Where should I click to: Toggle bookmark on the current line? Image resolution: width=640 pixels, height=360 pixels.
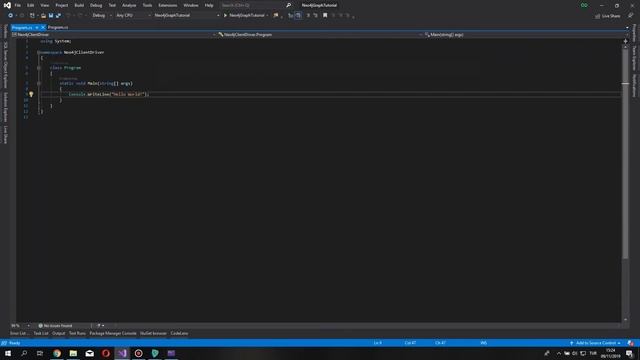point(325,16)
